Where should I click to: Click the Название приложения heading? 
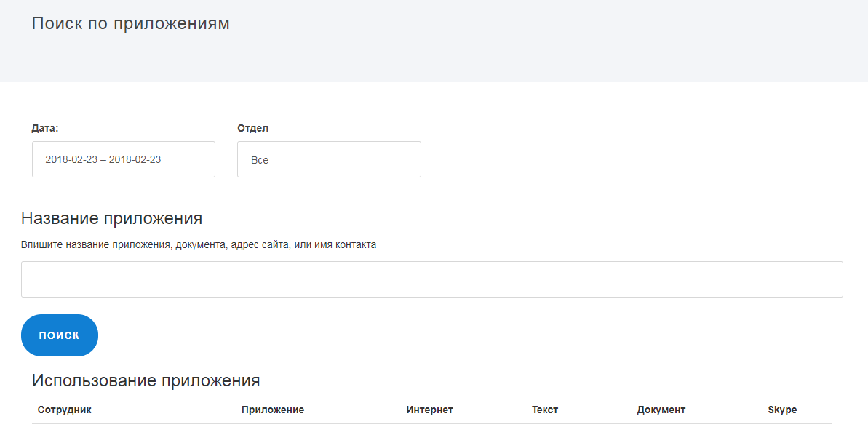tap(111, 218)
